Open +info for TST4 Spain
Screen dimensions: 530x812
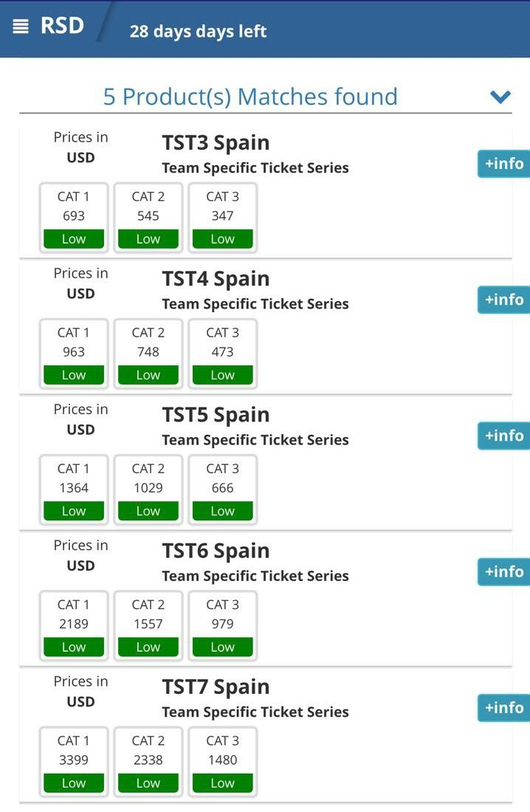pyautogui.click(x=504, y=300)
